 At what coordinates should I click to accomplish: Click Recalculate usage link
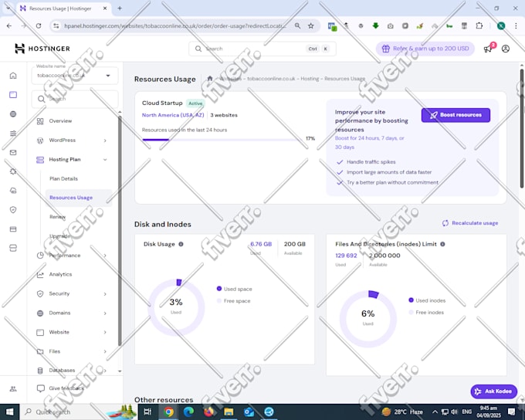tap(470, 223)
